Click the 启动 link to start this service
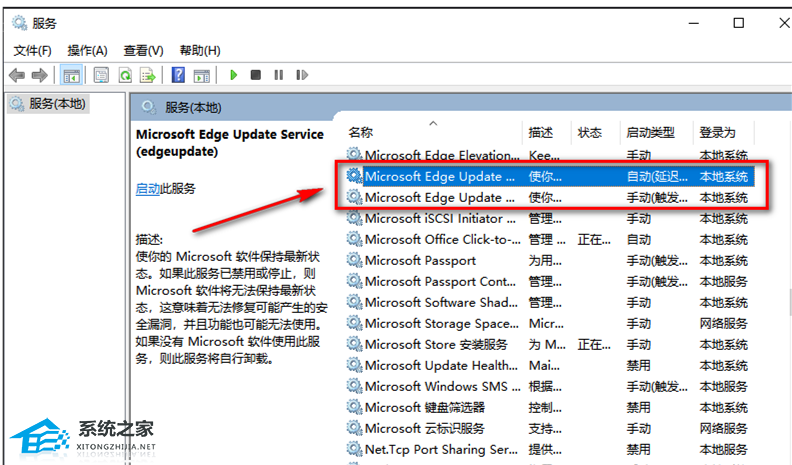 coord(147,189)
